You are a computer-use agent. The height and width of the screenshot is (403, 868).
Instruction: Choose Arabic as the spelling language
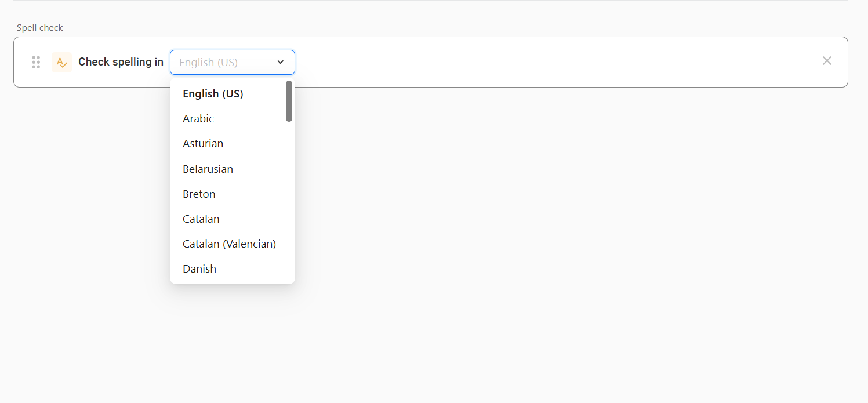pos(198,119)
